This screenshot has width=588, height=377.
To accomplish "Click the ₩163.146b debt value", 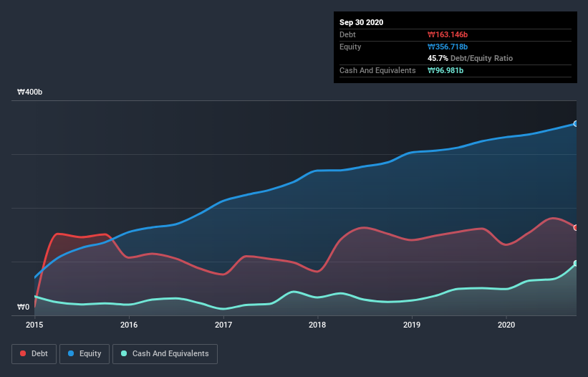I will [x=448, y=35].
